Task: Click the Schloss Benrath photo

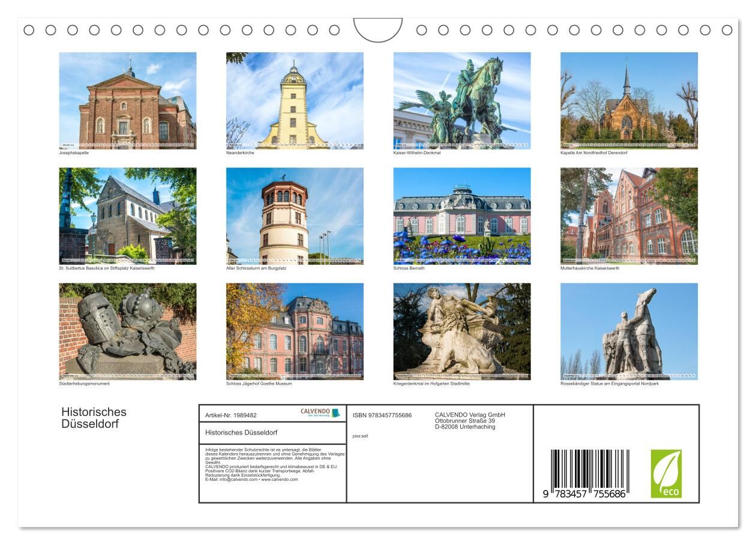Action: (x=462, y=216)
